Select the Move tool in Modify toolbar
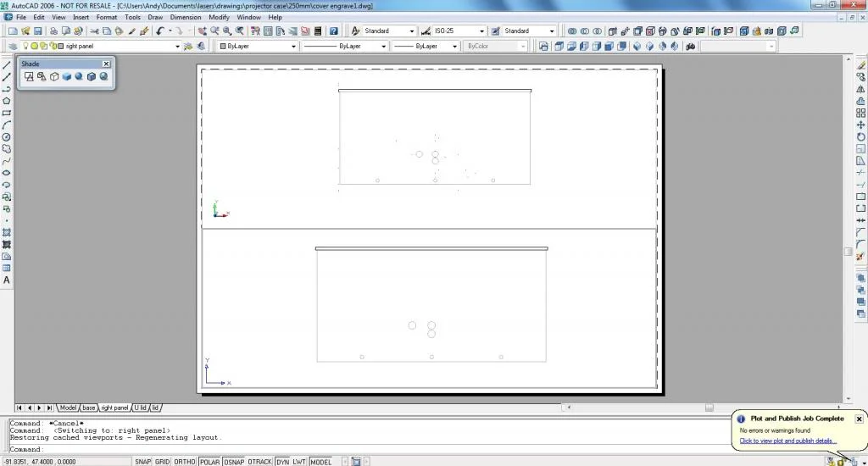 click(x=861, y=125)
